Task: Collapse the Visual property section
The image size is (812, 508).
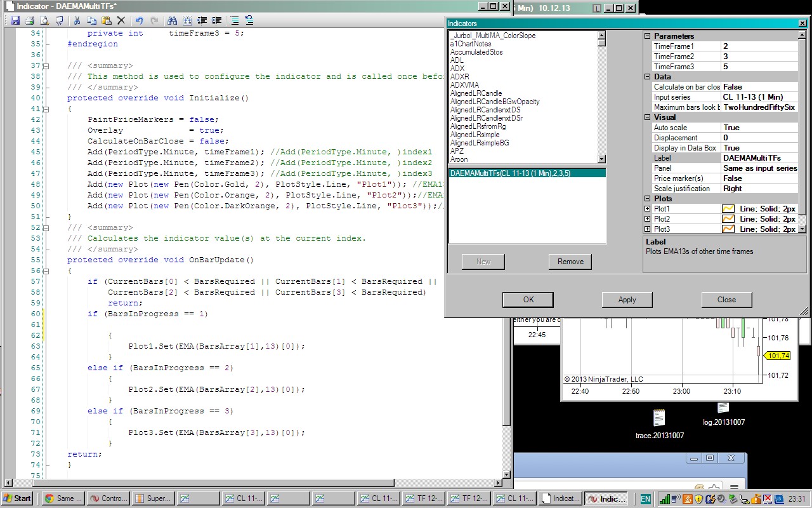Action: (648, 117)
